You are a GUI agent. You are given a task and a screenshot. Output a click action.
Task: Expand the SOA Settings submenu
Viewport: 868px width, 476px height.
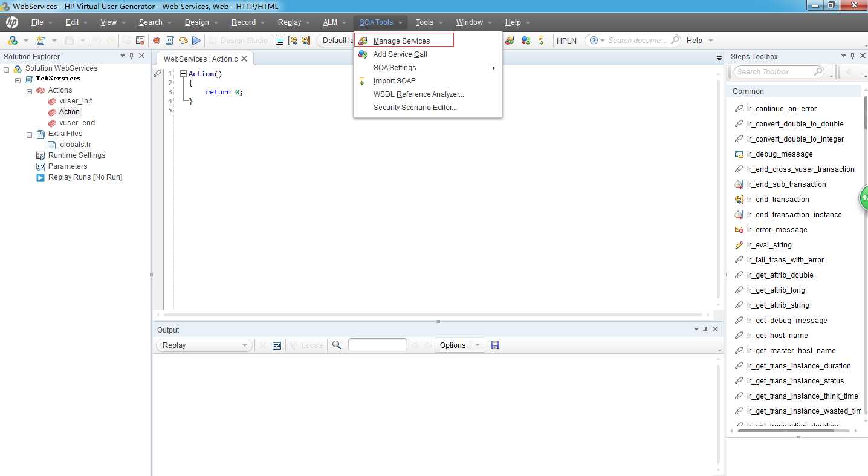(x=493, y=68)
